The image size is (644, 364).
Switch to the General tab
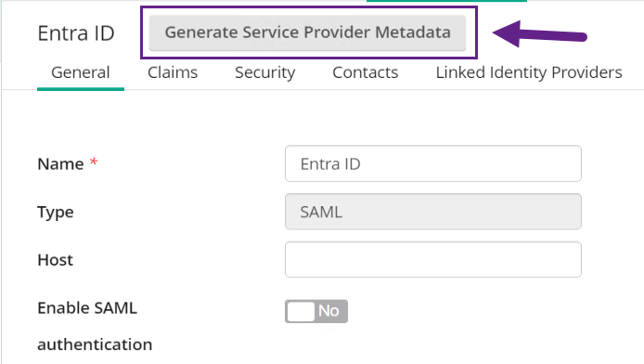(x=81, y=72)
